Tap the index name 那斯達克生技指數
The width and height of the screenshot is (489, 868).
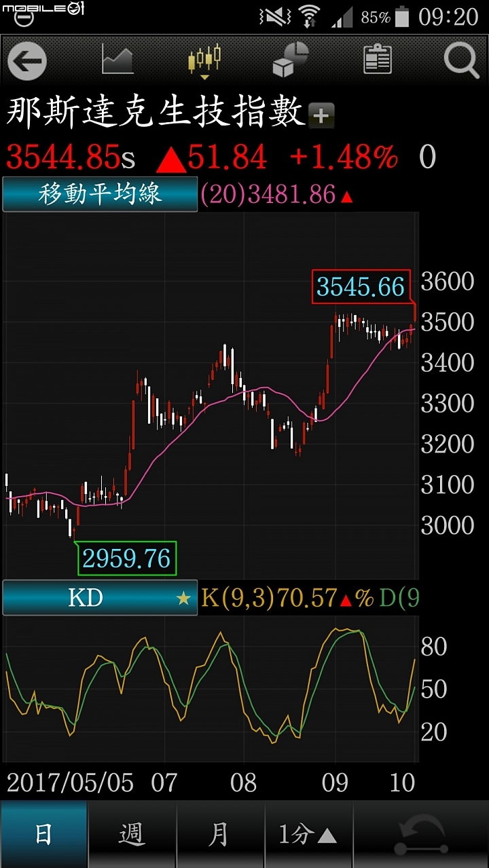pyautogui.click(x=156, y=113)
